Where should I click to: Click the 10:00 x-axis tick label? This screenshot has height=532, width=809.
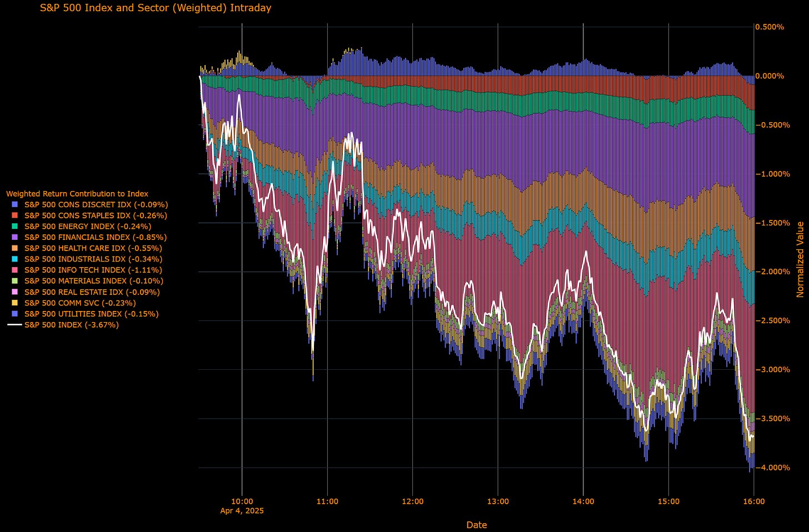pyautogui.click(x=242, y=501)
